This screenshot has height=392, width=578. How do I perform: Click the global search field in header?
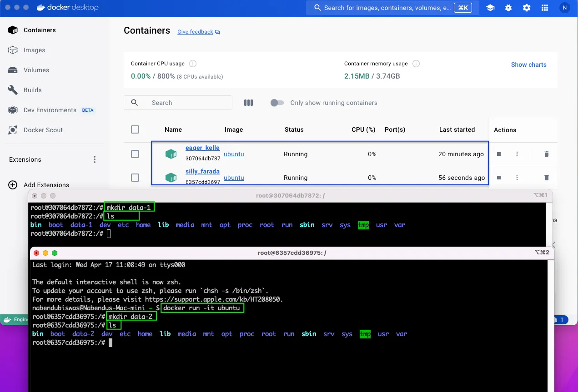[x=392, y=8]
